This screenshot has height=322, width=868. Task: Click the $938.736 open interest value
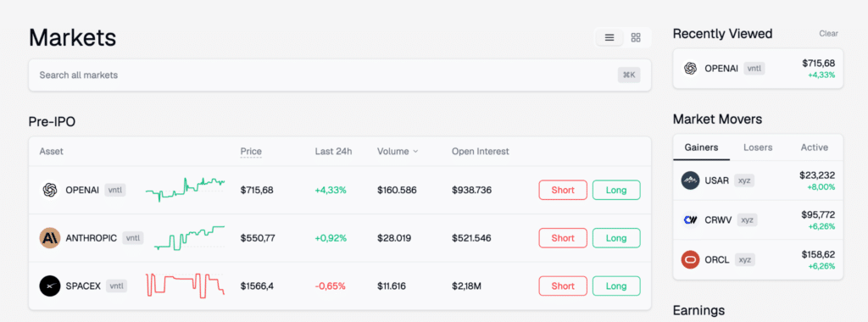(471, 191)
